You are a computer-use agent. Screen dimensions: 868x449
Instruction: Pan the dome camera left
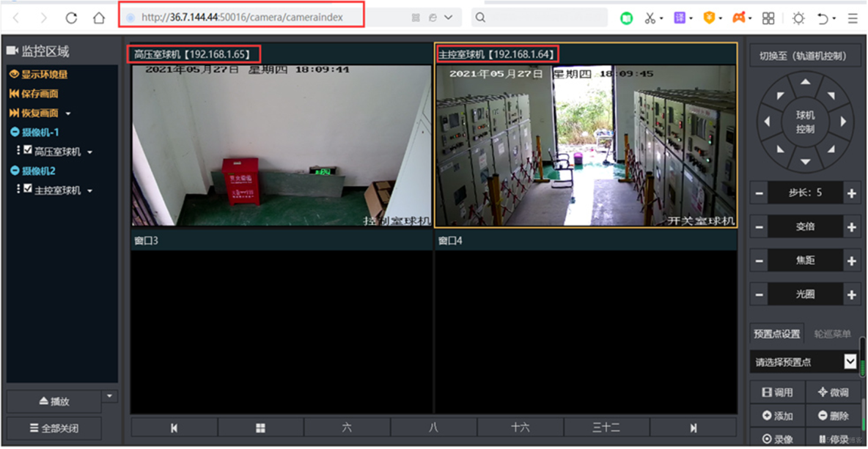(768, 122)
